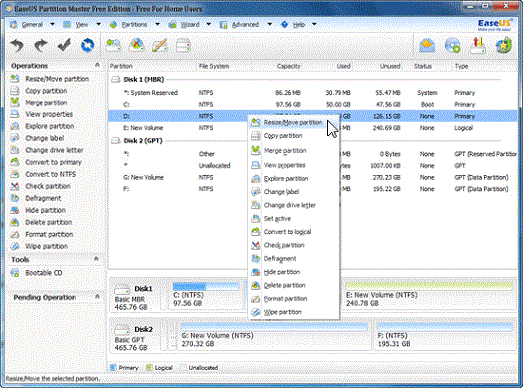Click the Redo arrow toolbar icon
This screenshot has height=388, width=523.
[x=40, y=45]
